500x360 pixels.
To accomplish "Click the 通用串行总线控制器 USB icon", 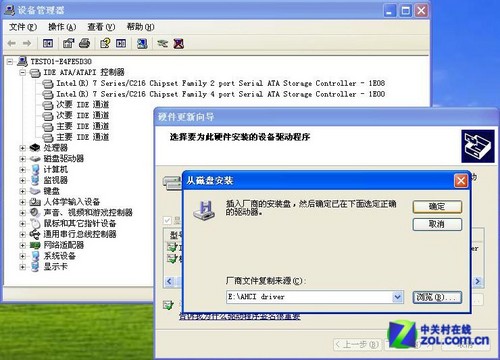I will (35, 234).
